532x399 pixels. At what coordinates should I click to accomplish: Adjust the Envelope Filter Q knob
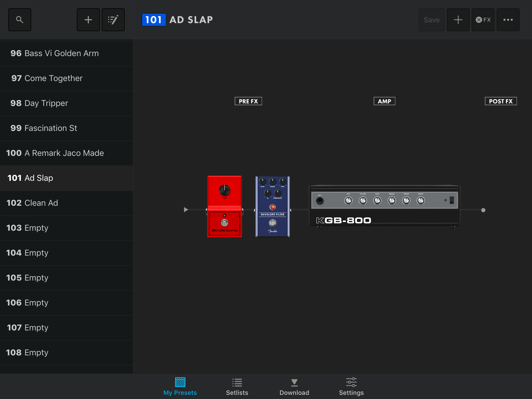pyautogui.click(x=268, y=193)
